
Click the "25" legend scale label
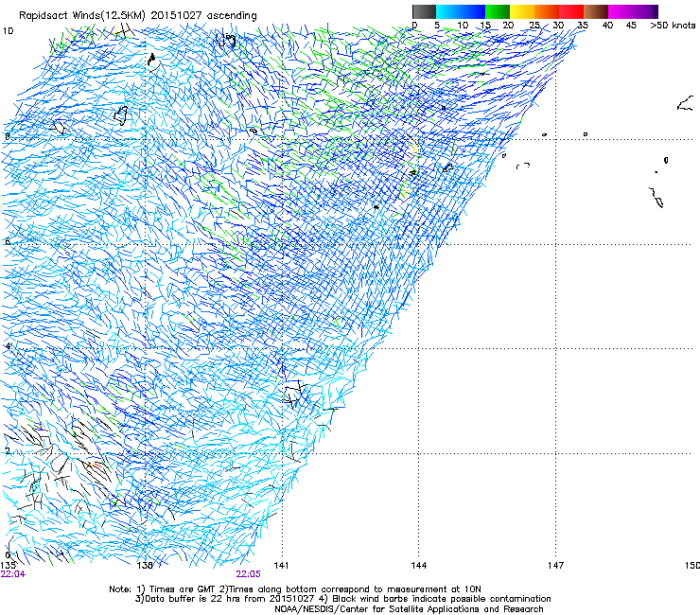534,26
